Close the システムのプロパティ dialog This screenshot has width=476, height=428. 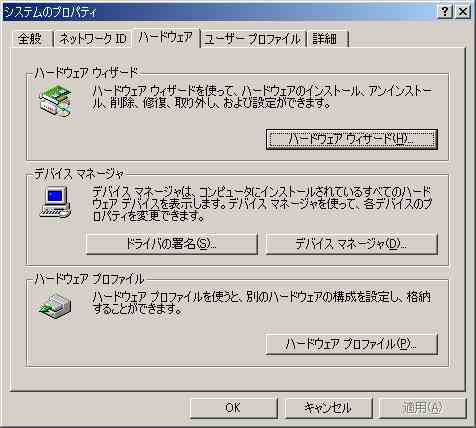click(x=463, y=12)
